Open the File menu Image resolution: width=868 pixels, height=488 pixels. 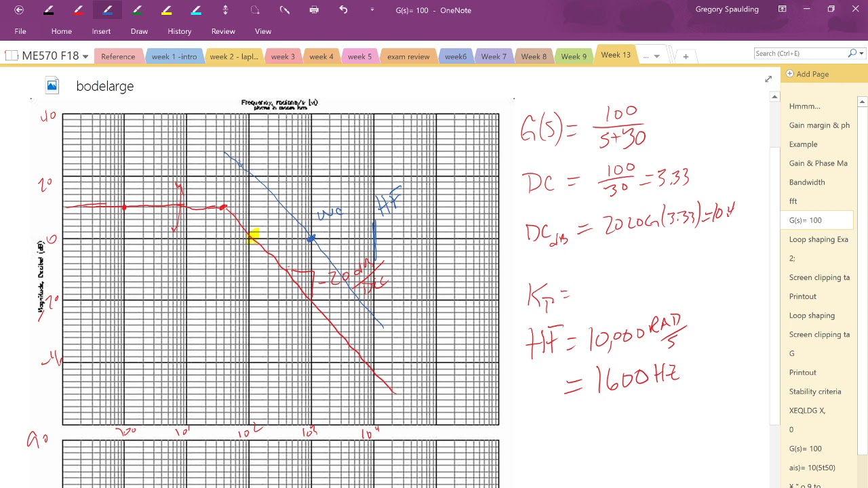[20, 31]
